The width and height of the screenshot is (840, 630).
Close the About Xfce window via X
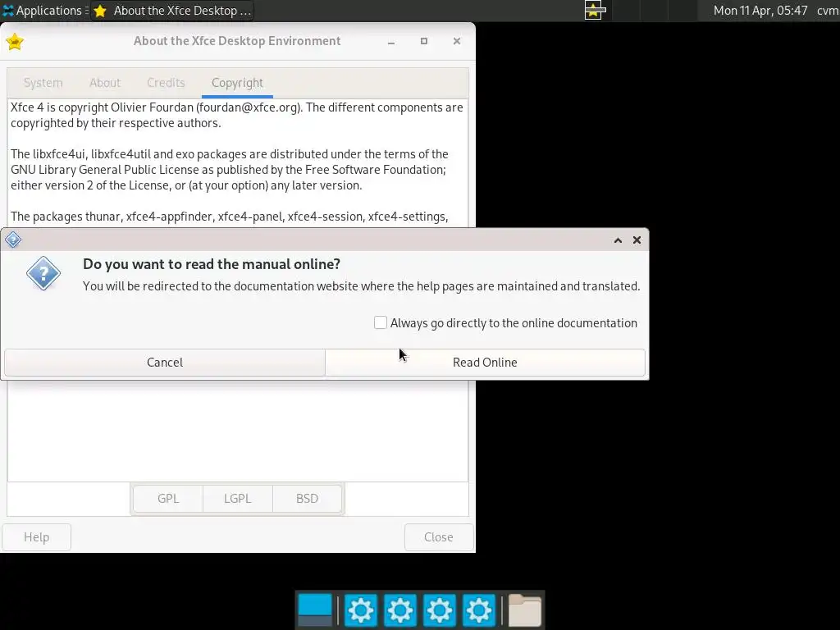(x=456, y=41)
